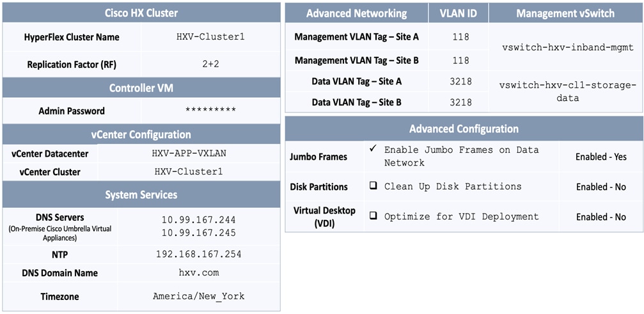Click the Cisco HX Cluster section header
Viewport: 644px width, 314px height.
(141, 13)
